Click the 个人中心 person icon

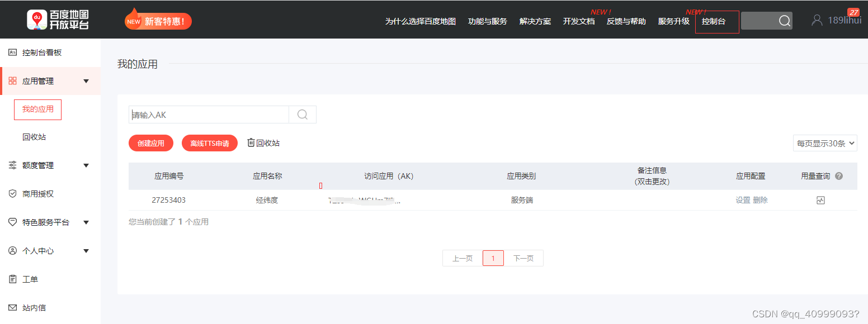point(12,251)
